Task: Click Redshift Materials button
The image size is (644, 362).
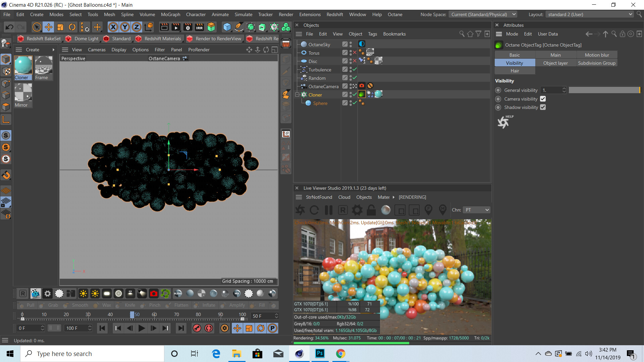Action: (x=158, y=39)
